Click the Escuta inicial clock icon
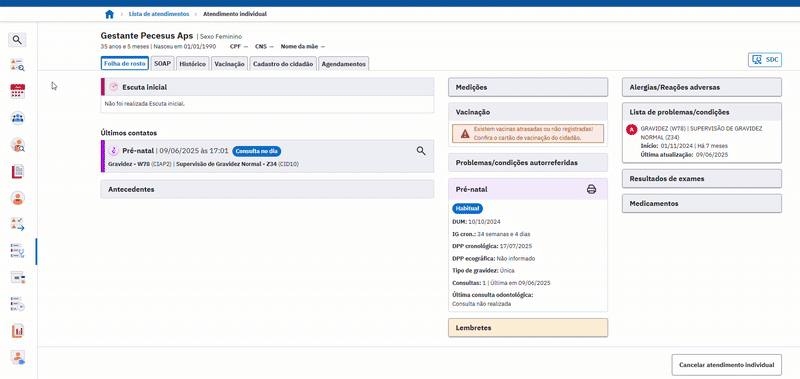 coord(114,87)
